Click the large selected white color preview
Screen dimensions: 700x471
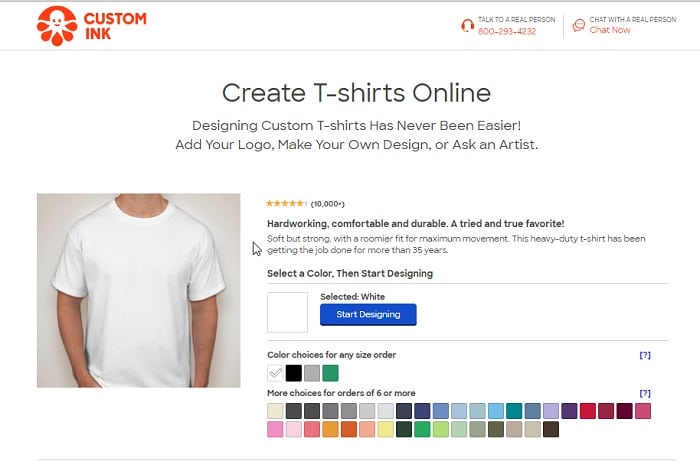pyautogui.click(x=288, y=312)
